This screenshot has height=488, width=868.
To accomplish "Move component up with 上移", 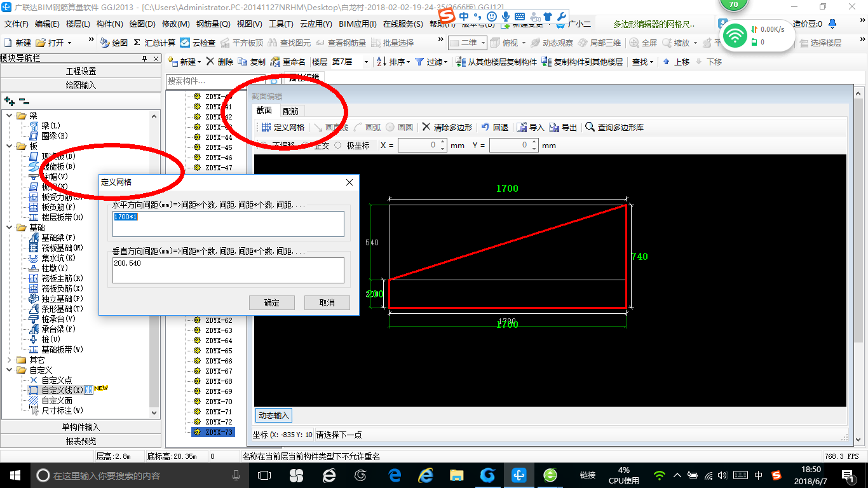I will pos(676,62).
